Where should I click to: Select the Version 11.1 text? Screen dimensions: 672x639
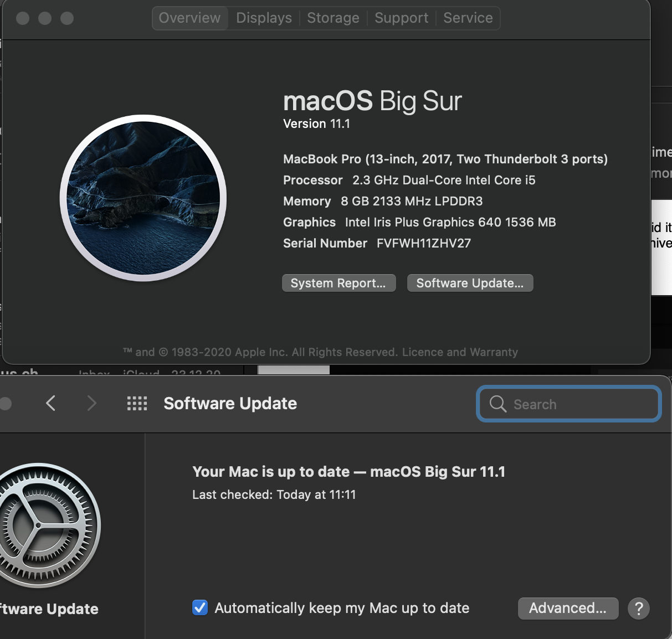(x=316, y=123)
